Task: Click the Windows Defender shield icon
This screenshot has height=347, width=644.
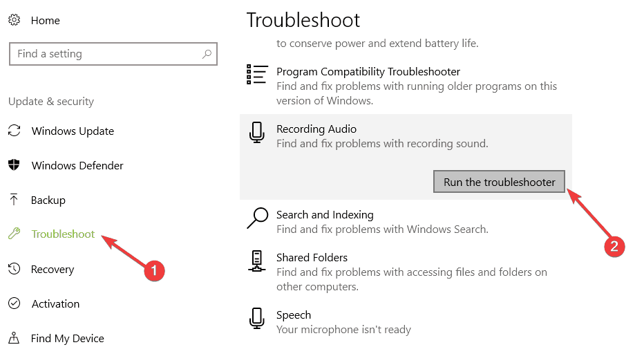Action: 14,165
